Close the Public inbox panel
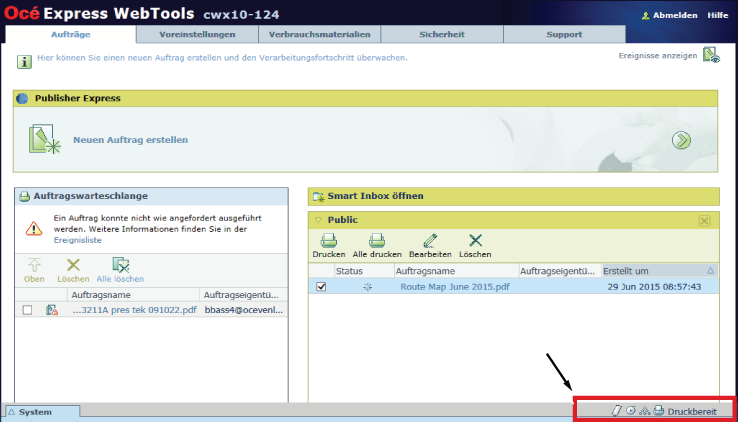The height and width of the screenshot is (422, 738). click(704, 221)
